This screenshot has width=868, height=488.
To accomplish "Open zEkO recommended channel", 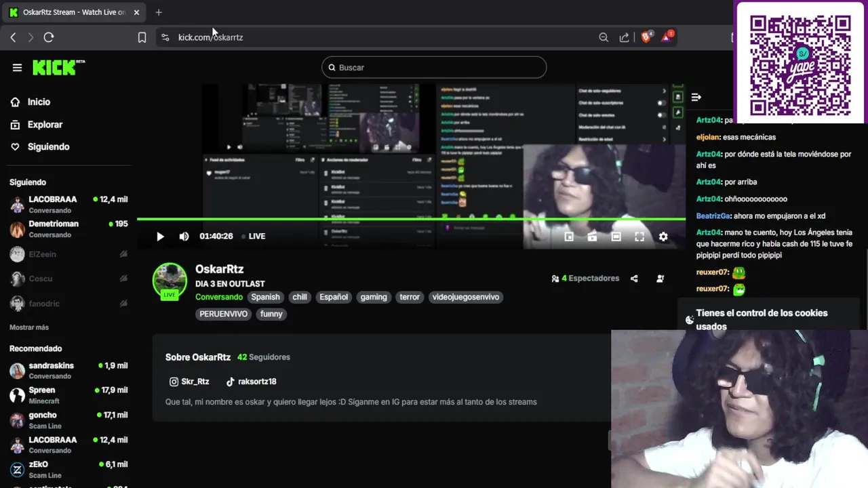I will click(68, 470).
